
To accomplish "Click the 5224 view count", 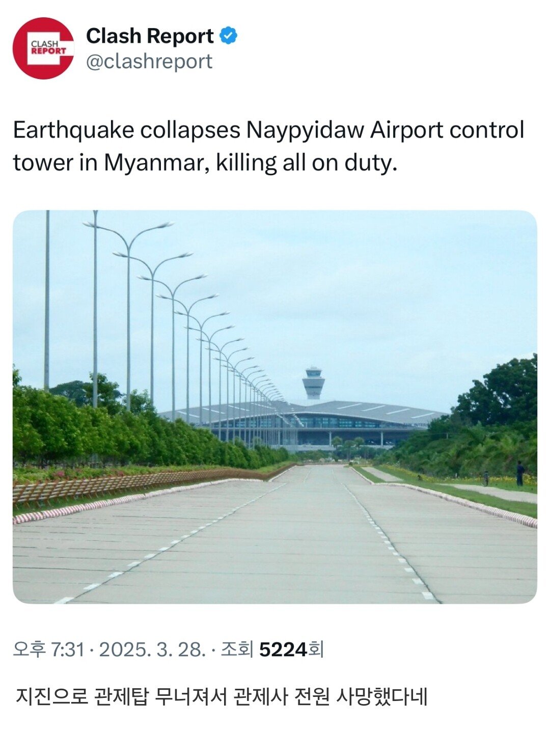I will (x=283, y=650).
